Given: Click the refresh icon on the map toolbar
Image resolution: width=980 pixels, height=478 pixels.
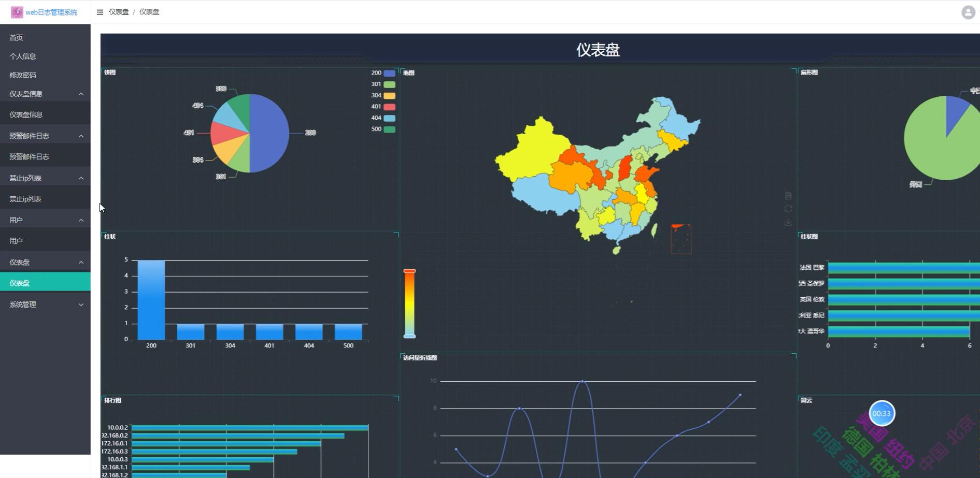Looking at the screenshot, I should click(788, 209).
